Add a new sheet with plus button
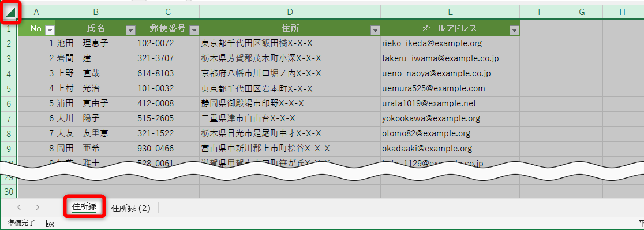644x230 pixels. [x=186, y=207]
